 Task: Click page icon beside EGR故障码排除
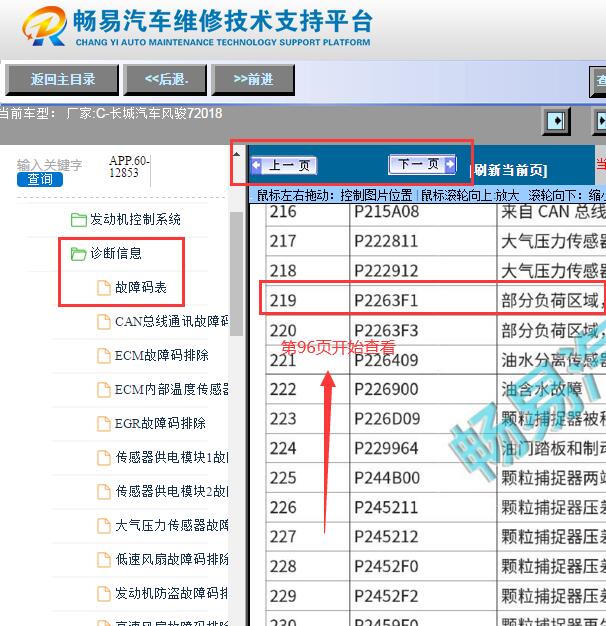tap(104, 424)
